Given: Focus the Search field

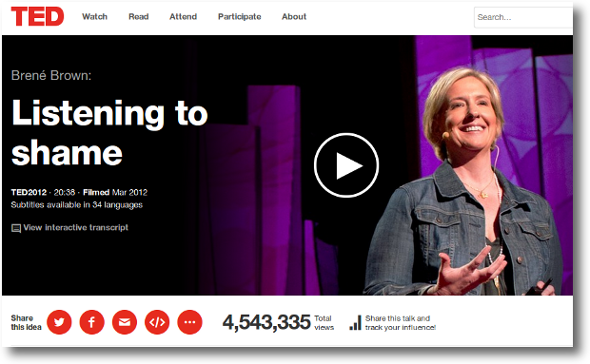Looking at the screenshot, I should (523, 17).
